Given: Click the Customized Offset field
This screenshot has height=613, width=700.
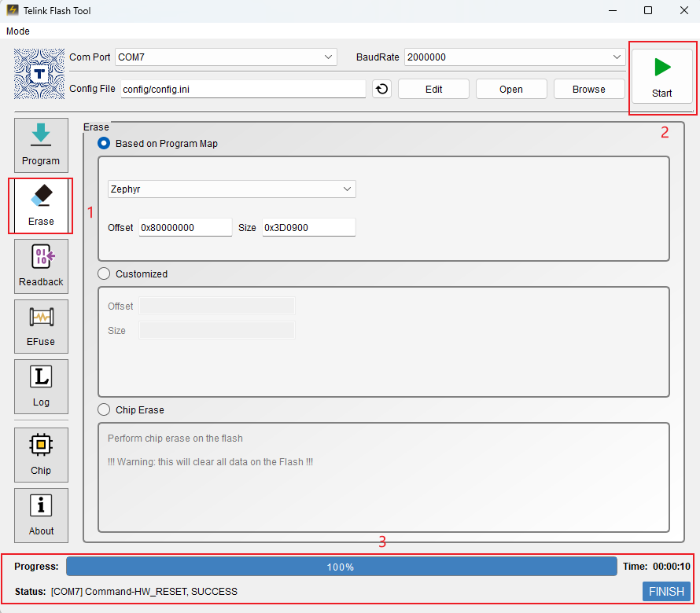Looking at the screenshot, I should 217,306.
